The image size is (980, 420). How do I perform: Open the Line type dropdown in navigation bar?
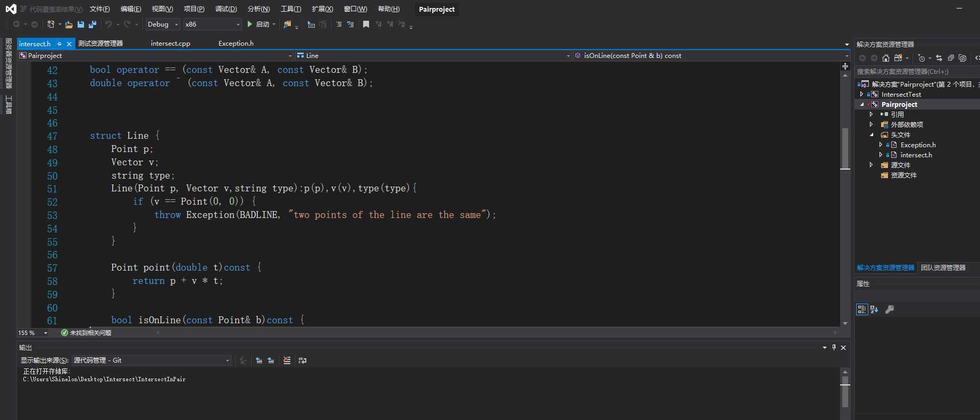(433, 55)
